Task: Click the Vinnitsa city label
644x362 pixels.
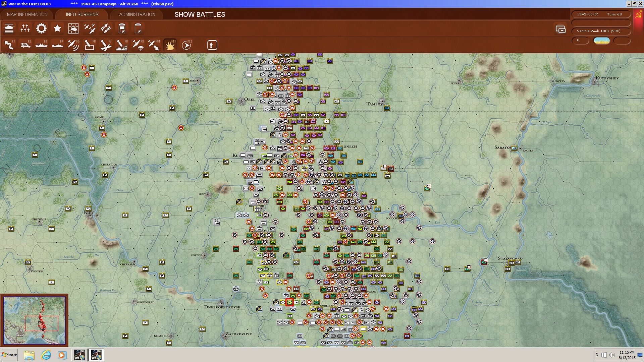Action: point(37,271)
